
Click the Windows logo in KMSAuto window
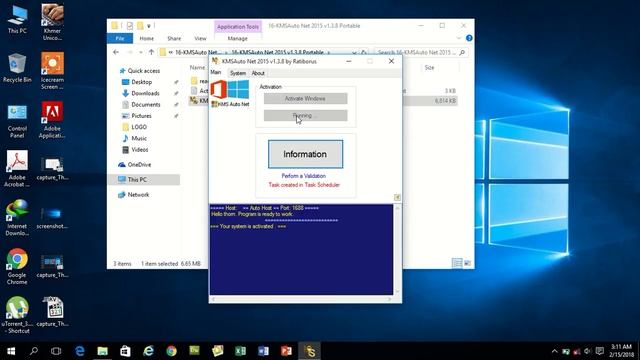tap(238, 89)
